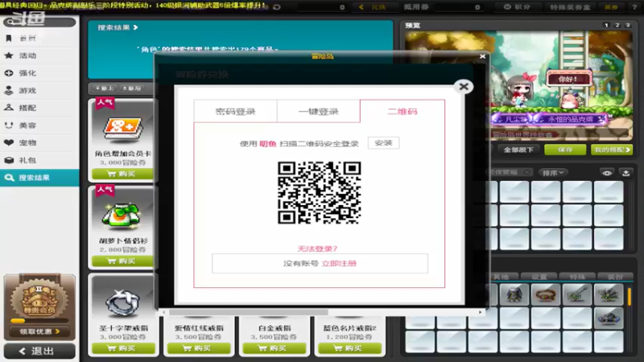
Task: Click the upload icon beside the eye toggle
Action: (x=626, y=173)
